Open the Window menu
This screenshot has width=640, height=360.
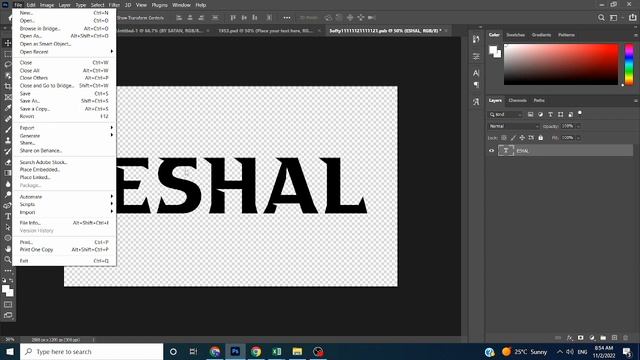(181, 5)
